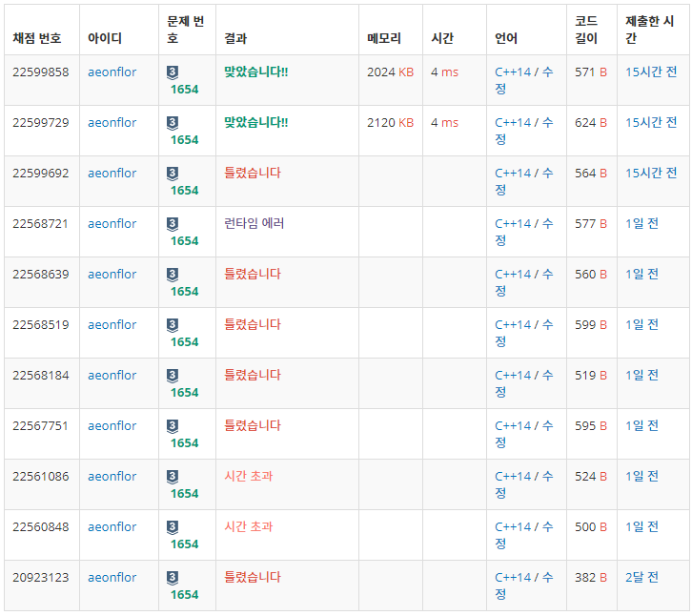
Task: Open problem 1654 link in row 22599858
Action: (185, 90)
